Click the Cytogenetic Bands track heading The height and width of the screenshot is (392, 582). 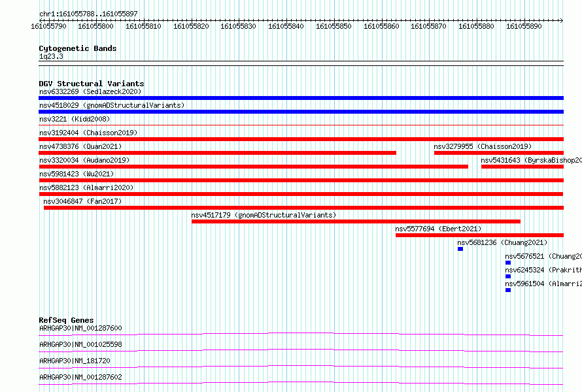tap(78, 48)
